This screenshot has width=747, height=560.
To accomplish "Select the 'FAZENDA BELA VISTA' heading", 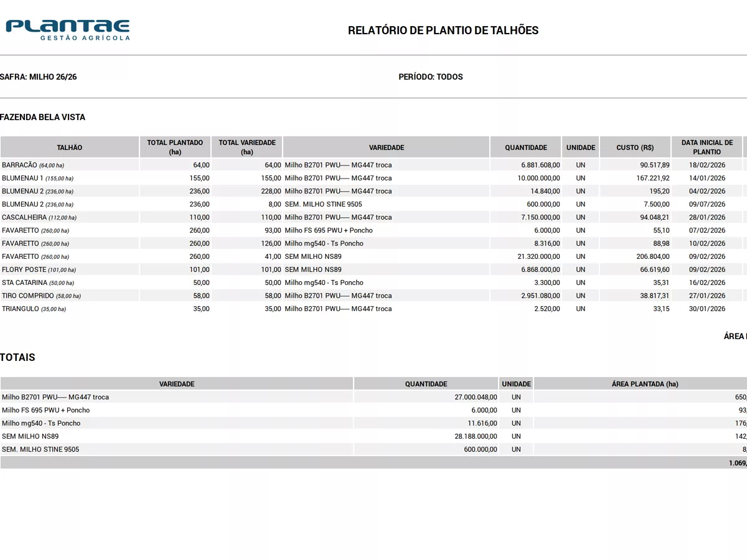I will point(42,117).
